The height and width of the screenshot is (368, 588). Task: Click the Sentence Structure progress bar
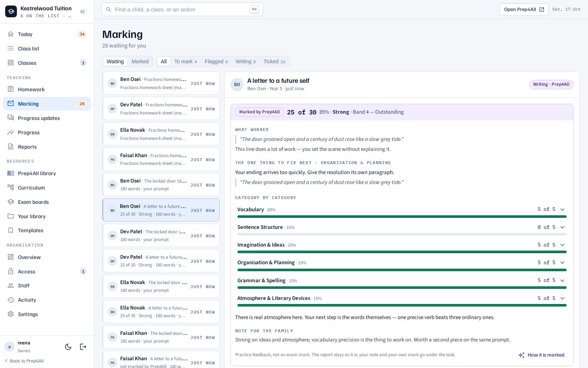coord(402,234)
